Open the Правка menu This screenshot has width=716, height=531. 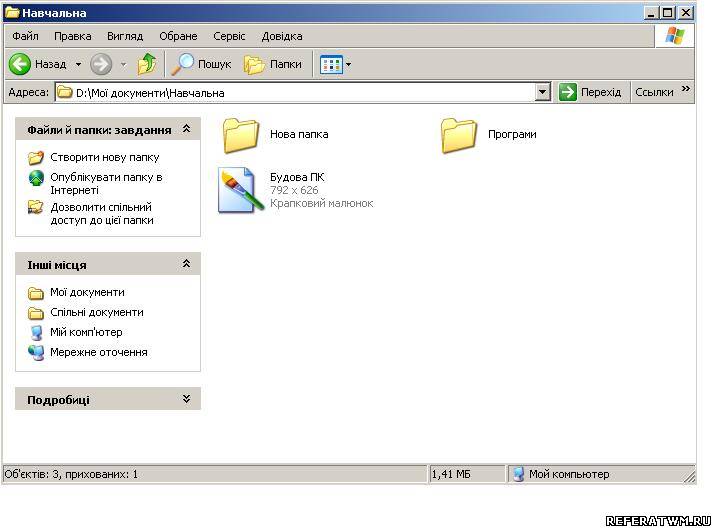[x=73, y=36]
